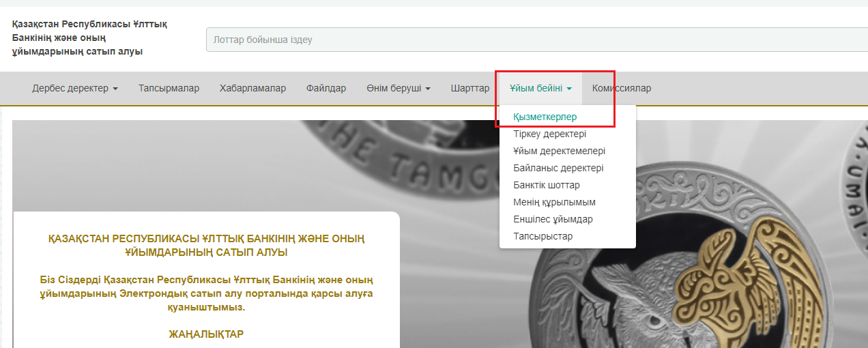The height and width of the screenshot is (348, 868).
Task: Select Менің құрылымым in the dropdown
Action: 555,202
